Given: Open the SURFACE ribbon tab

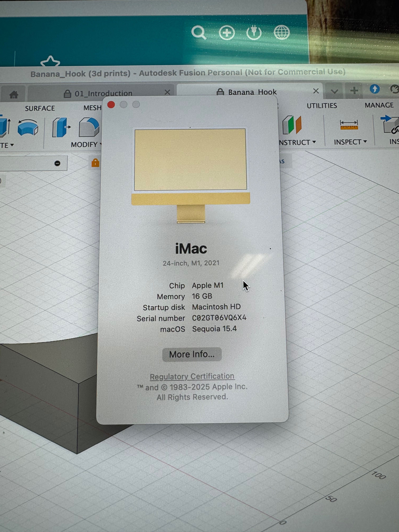Looking at the screenshot, I should coord(40,108).
